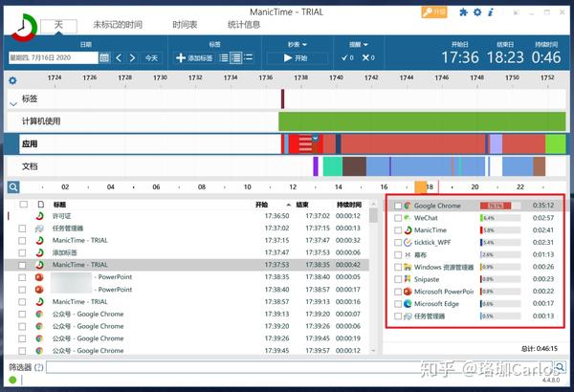The width and height of the screenshot is (574, 392).
Task: Check the ManicTime box in summary panel
Action: [x=398, y=230]
